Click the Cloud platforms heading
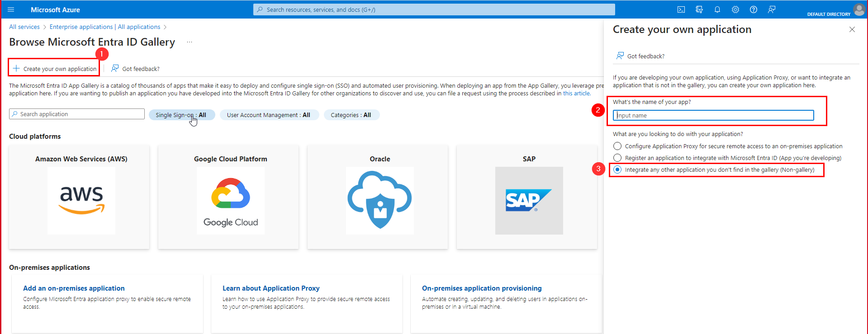The image size is (868, 334). click(35, 136)
